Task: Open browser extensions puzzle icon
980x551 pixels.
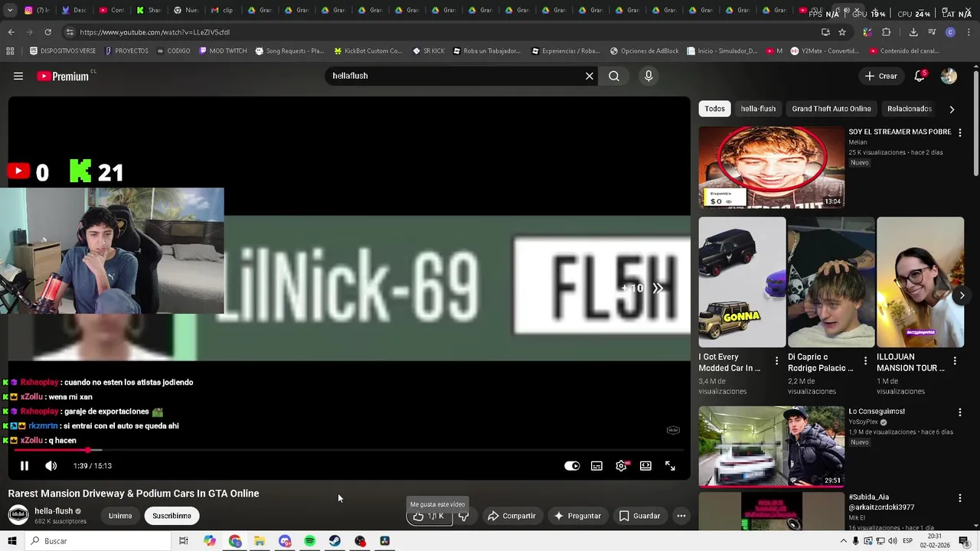Action: pyautogui.click(x=887, y=32)
